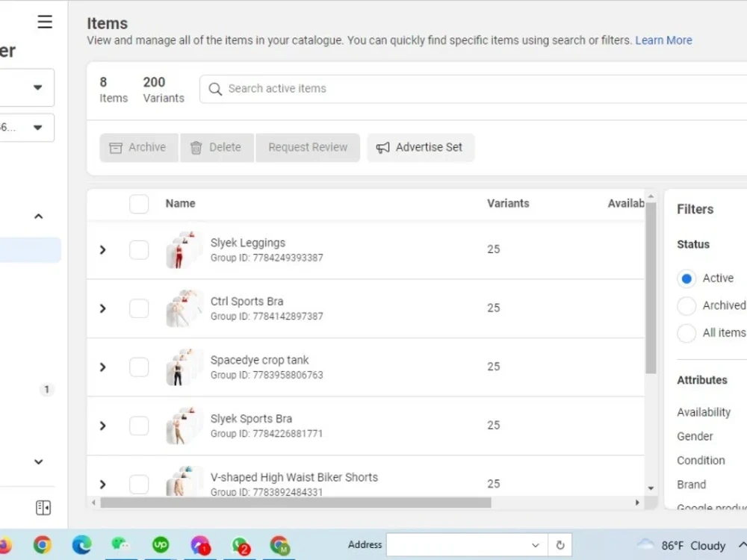747x560 pixels.
Task: Select the Ctrl Sports Bra checkbox
Action: [139, 308]
